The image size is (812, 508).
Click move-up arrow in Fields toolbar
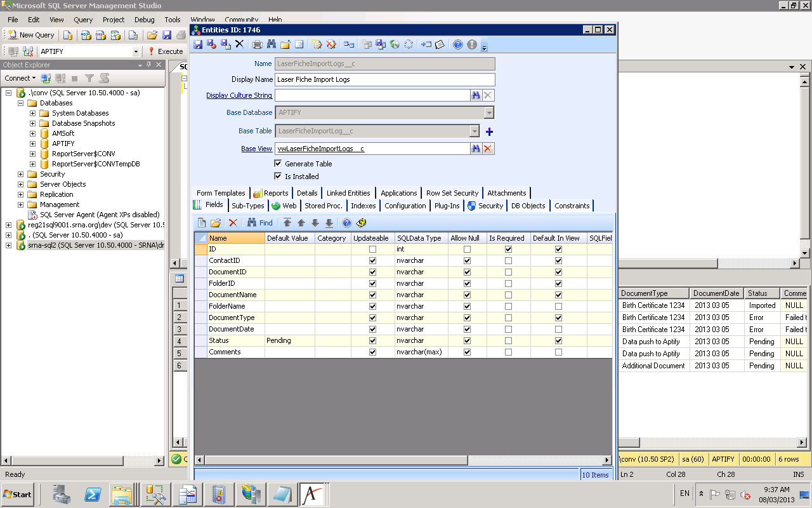tap(301, 223)
